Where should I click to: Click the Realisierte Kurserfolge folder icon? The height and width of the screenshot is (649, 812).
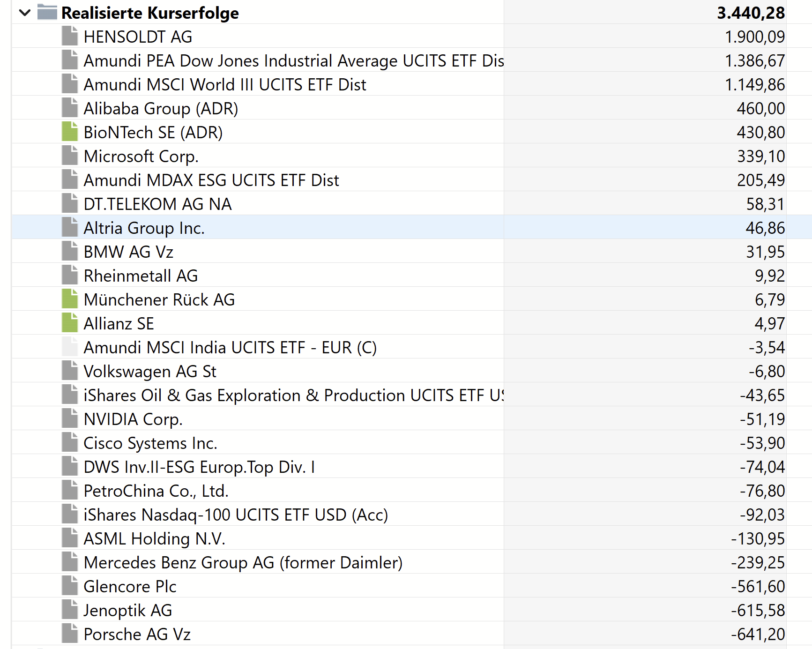point(47,12)
